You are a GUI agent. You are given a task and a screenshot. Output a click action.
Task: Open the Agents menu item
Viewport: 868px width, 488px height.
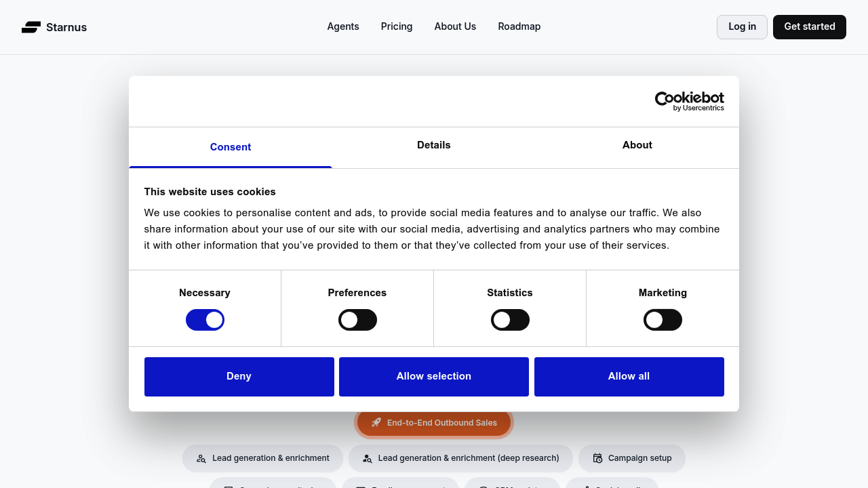click(343, 26)
